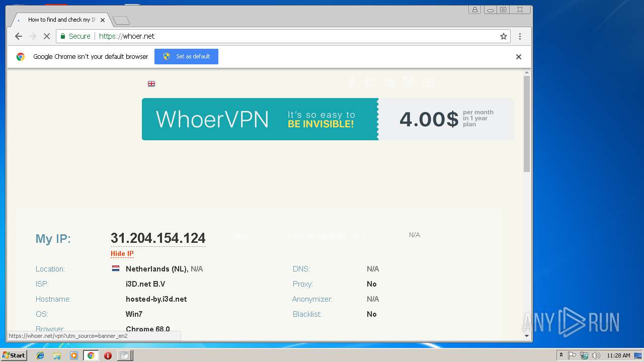Viewport: 644px width, 362px height.
Task: Click the Anonymizer label
Action: (x=312, y=299)
